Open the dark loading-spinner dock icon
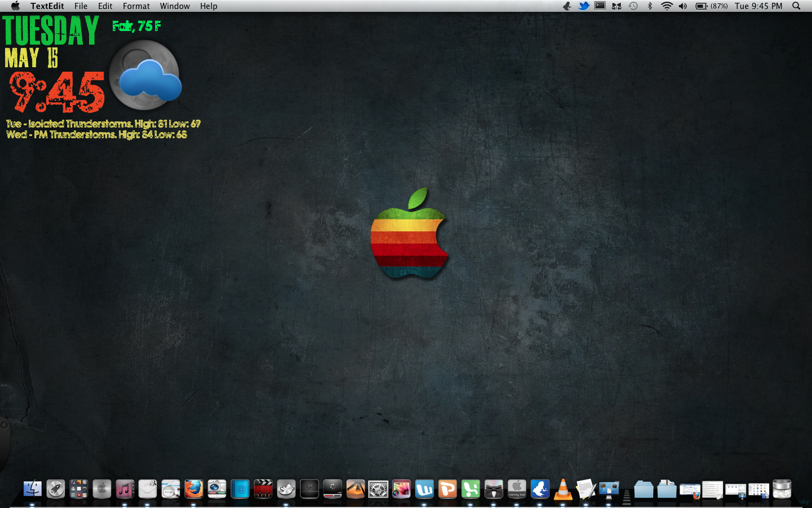 (x=333, y=489)
